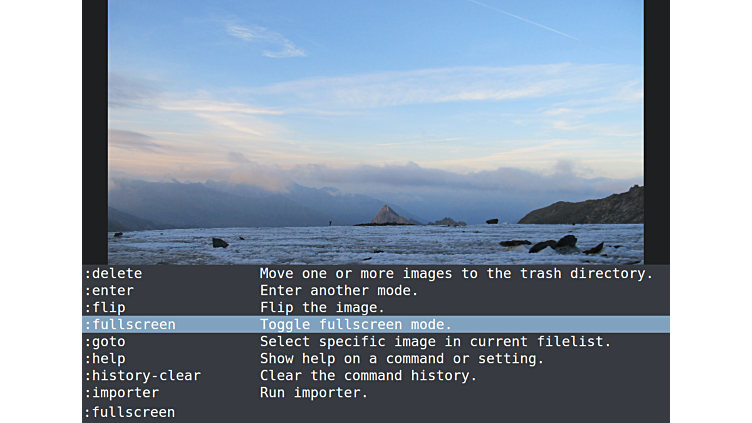Click 'Select specific image in current filelist.' text
Image resolution: width=752 pixels, height=423 pixels.
coord(435,341)
